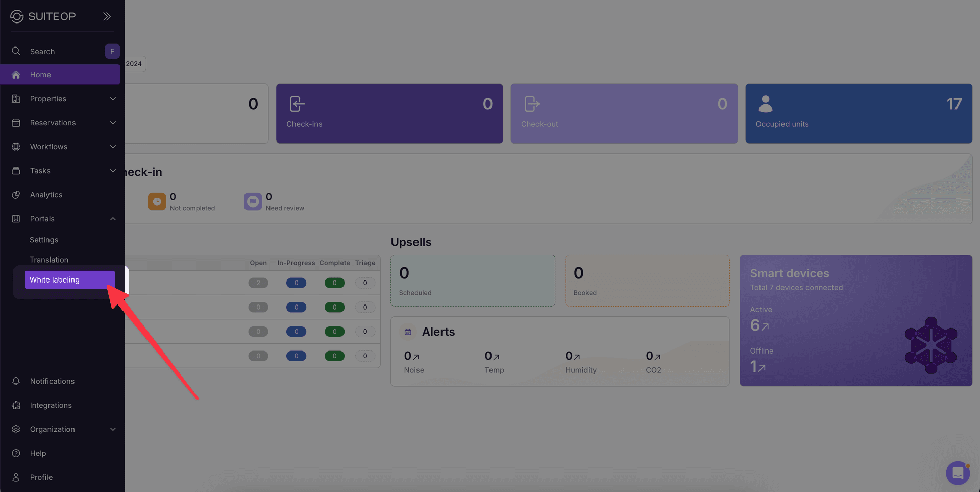The image size is (980, 492).
Task: Collapse the Portals section
Action: tap(113, 218)
